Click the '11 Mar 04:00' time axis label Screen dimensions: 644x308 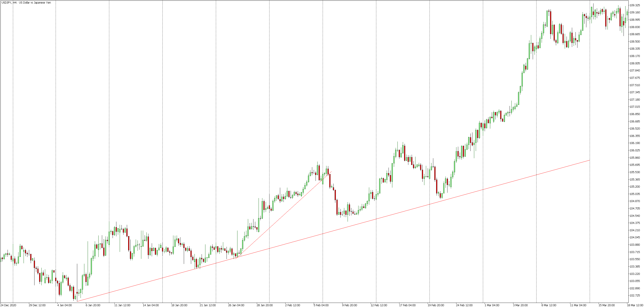(x=578, y=305)
